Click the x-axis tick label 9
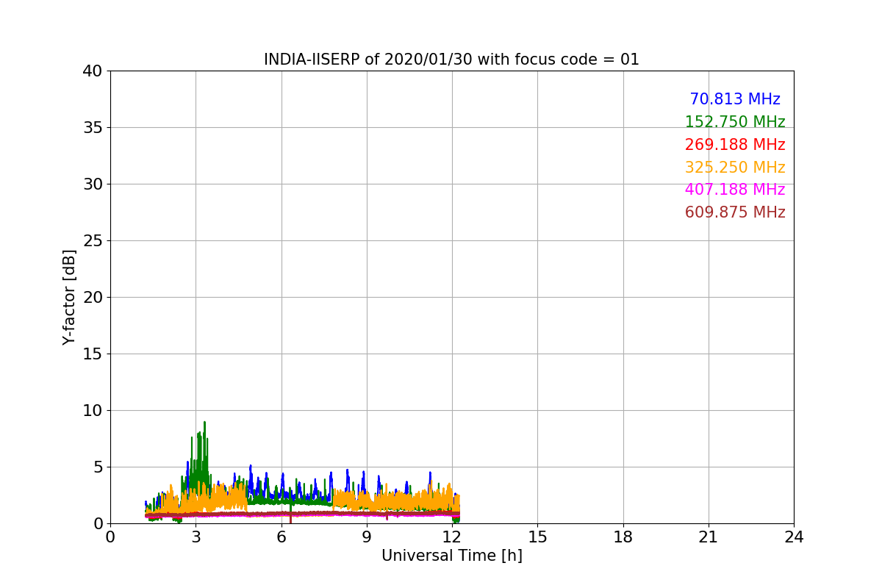The image size is (882, 588). (367, 537)
